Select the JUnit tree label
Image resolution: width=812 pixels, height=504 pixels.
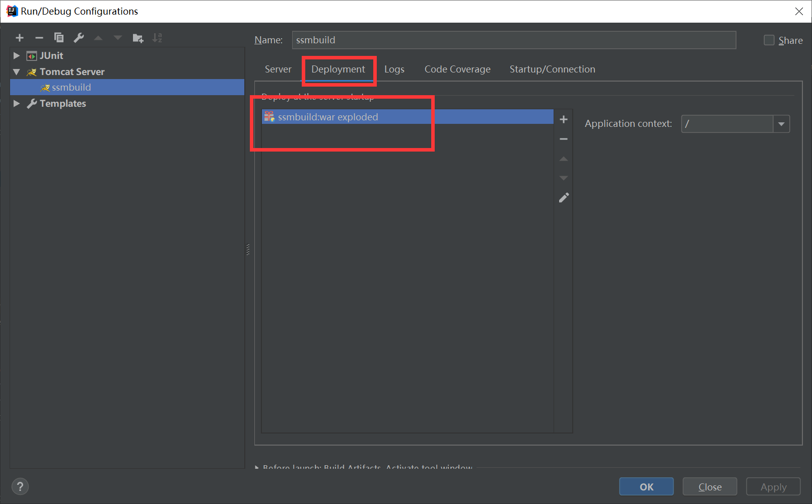pos(51,56)
